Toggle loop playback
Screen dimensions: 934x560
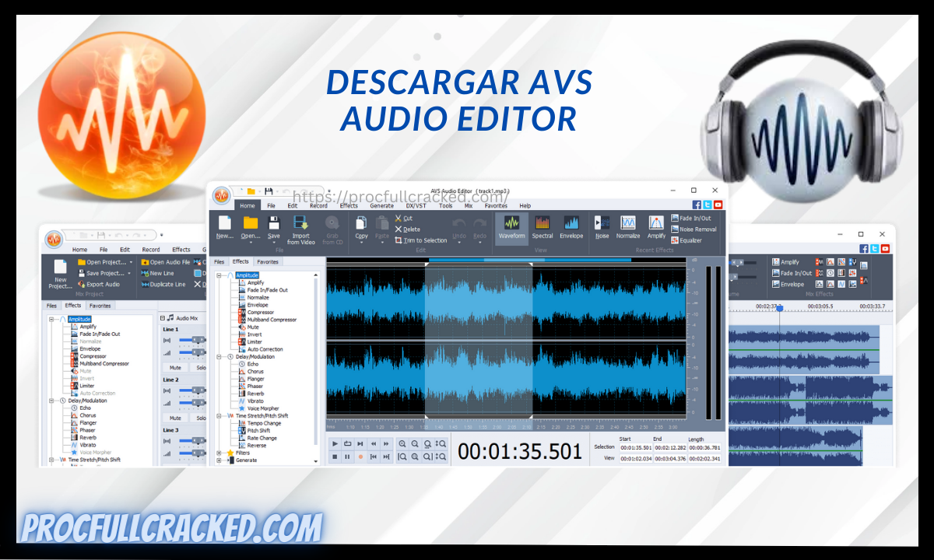click(x=347, y=444)
